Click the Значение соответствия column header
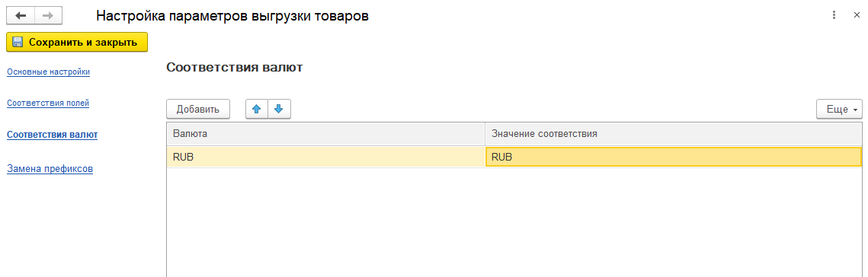Screen dimensions: 868x277 tap(674, 135)
